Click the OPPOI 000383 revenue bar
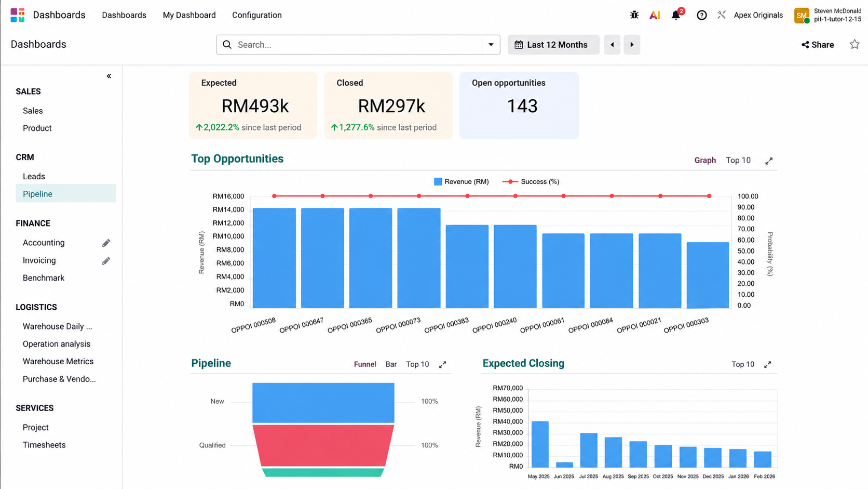868x489 pixels. coord(467,267)
